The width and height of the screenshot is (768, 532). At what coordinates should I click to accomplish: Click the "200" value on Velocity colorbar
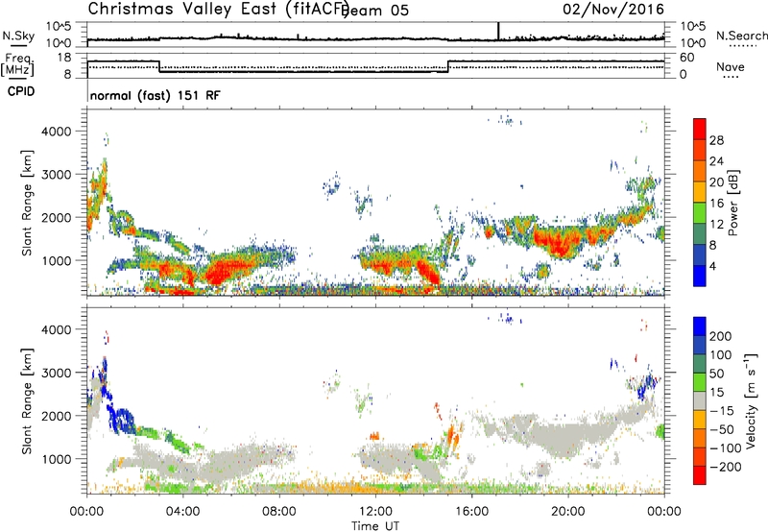(x=721, y=336)
